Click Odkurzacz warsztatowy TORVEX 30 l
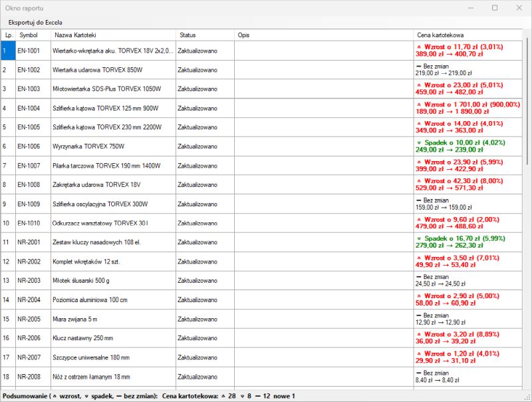 113,223
